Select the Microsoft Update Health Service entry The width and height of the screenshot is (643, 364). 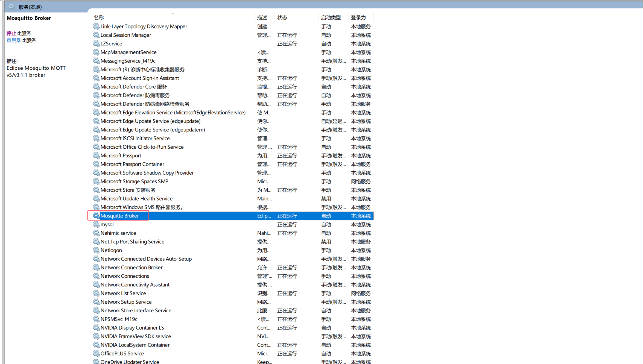tap(136, 198)
